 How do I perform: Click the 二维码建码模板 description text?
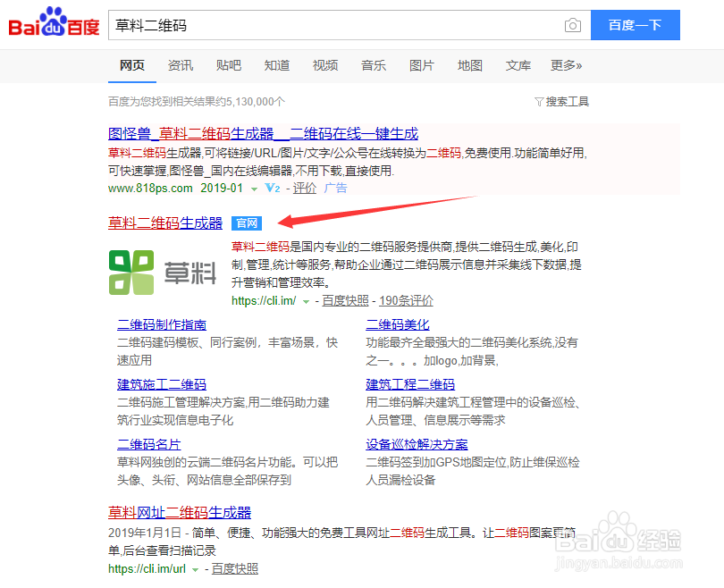[x=227, y=351]
